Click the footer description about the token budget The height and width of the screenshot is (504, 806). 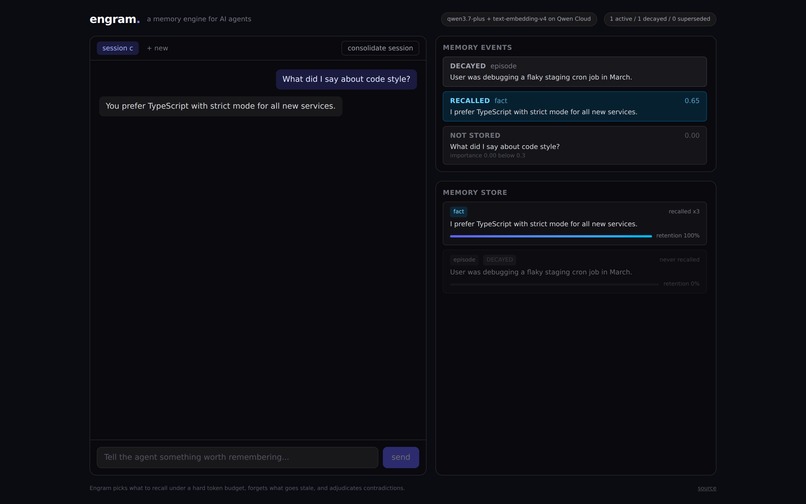pos(247,488)
